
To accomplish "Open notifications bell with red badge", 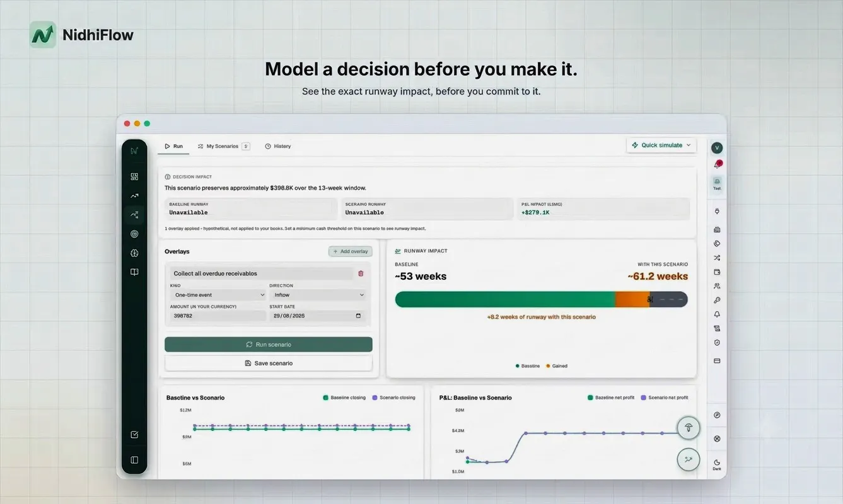I will 717,165.
